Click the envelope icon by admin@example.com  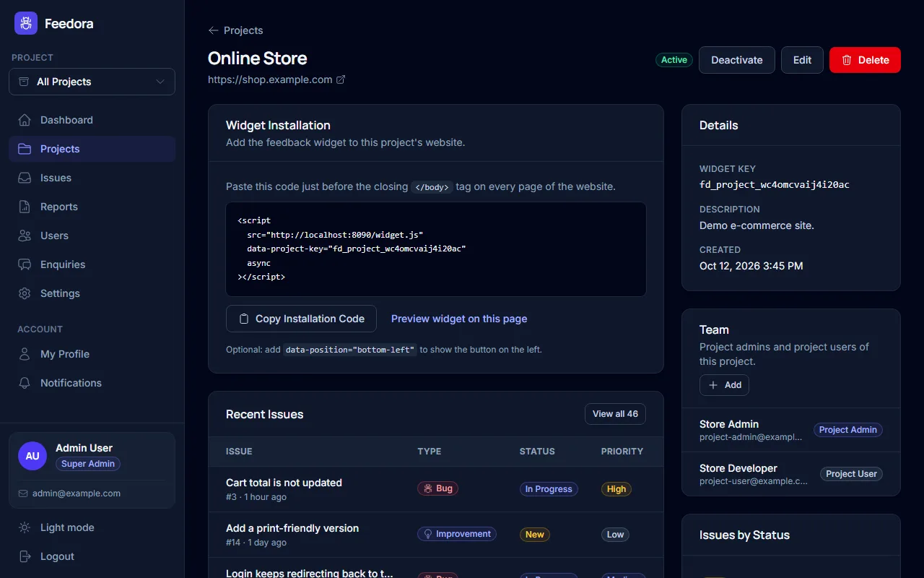(x=24, y=493)
